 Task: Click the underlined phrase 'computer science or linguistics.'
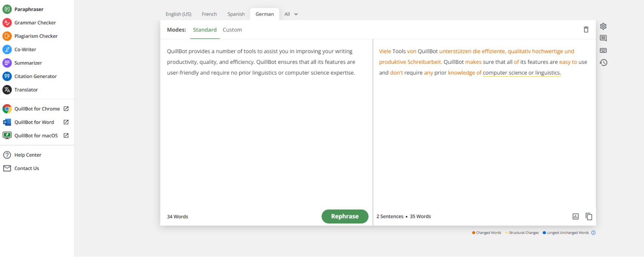pyautogui.click(x=522, y=73)
